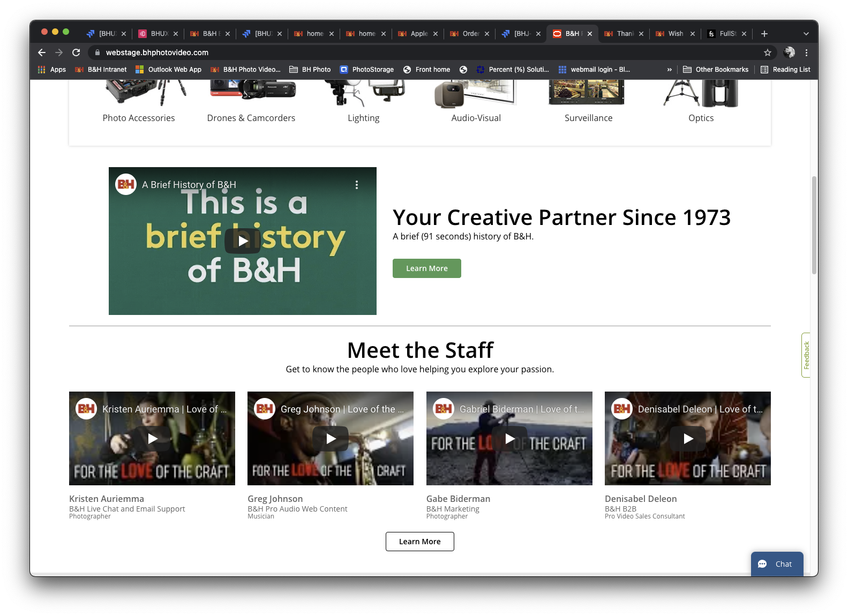The image size is (848, 616).
Task: Click the Greg Johnson name below video
Action: click(275, 499)
